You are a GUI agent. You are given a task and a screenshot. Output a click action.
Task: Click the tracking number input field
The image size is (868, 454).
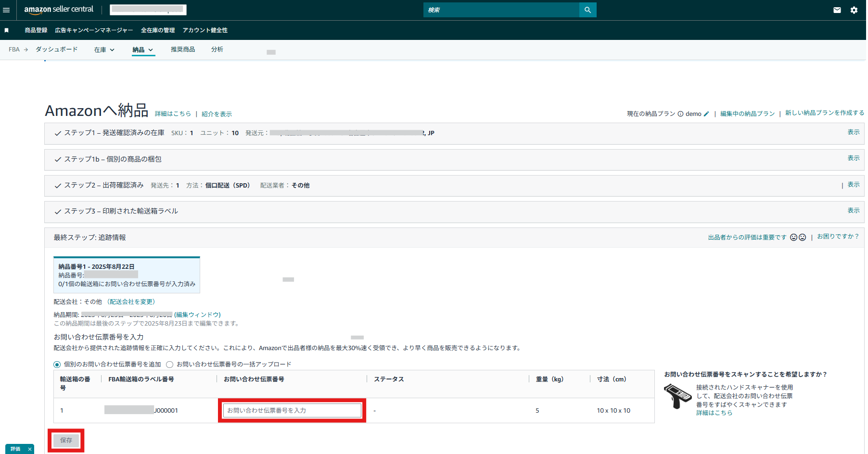pos(292,410)
